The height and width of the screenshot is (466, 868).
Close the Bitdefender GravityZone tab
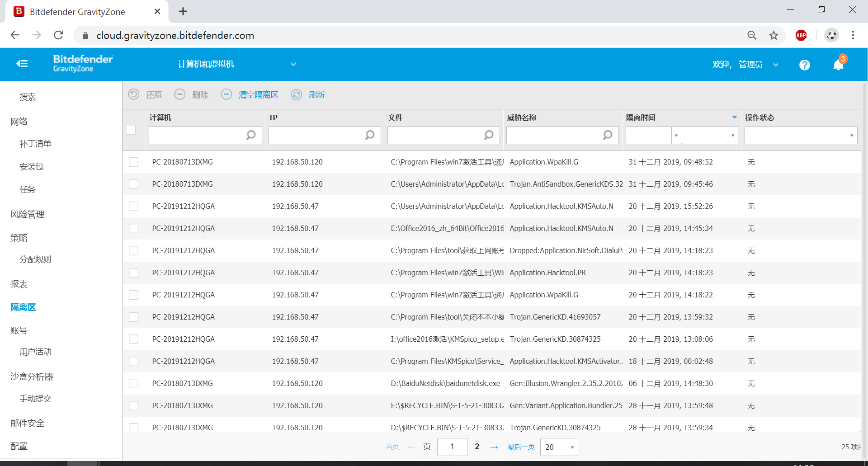(157, 11)
